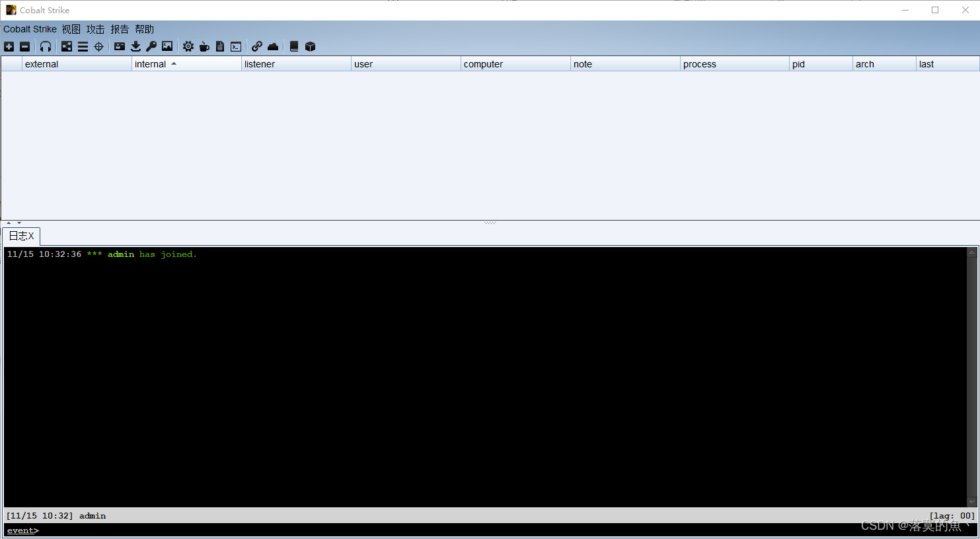Select the 日志X tab

[x=21, y=236]
